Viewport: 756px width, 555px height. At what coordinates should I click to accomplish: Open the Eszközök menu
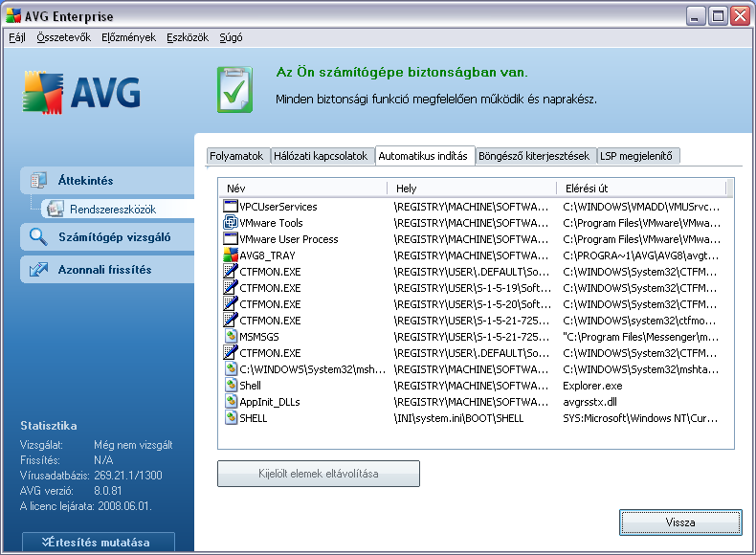pos(188,37)
